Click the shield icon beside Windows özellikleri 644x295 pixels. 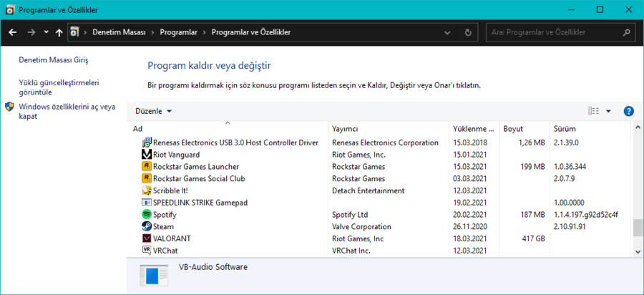point(10,107)
